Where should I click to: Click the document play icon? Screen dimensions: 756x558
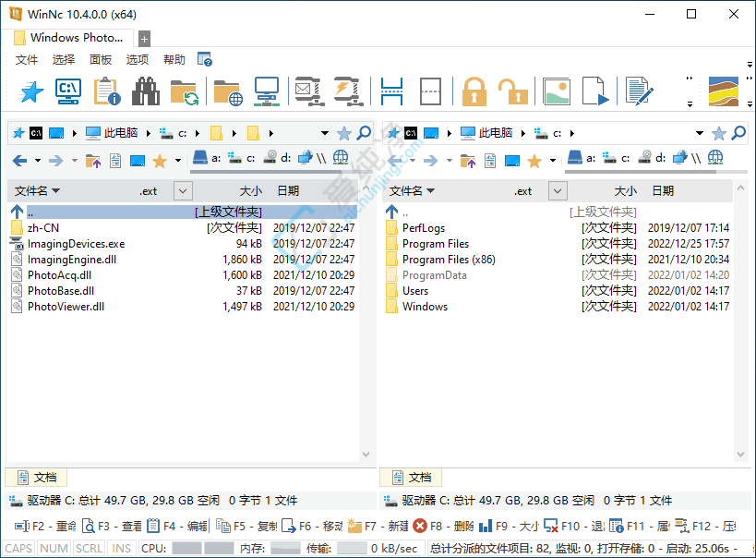[x=595, y=91]
